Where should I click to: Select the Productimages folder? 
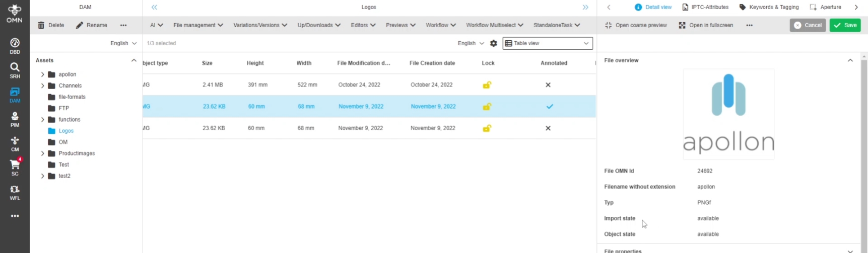[77, 153]
